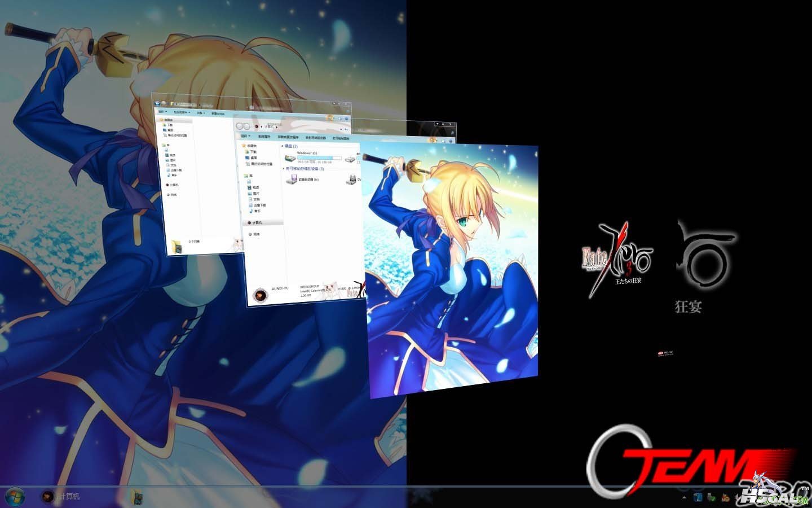Click 系统属性 in the Computer window toolbar
Screen dimensions: 812x508
(264, 137)
